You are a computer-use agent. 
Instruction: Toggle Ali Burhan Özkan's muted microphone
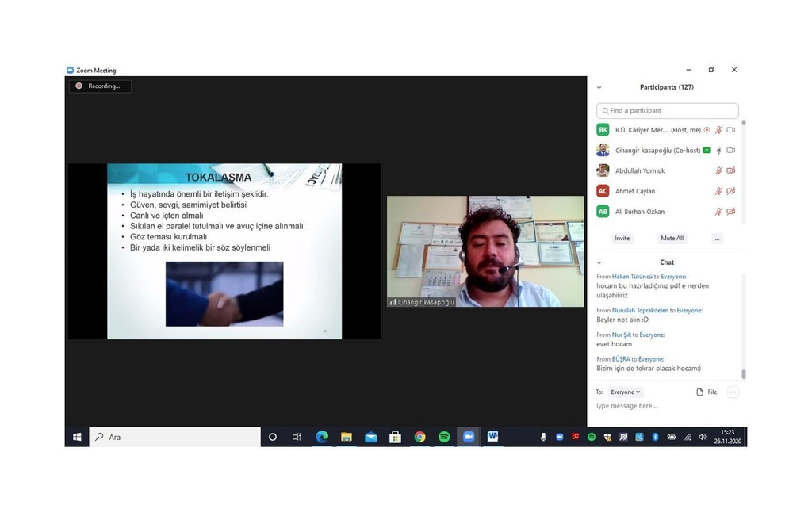click(718, 212)
